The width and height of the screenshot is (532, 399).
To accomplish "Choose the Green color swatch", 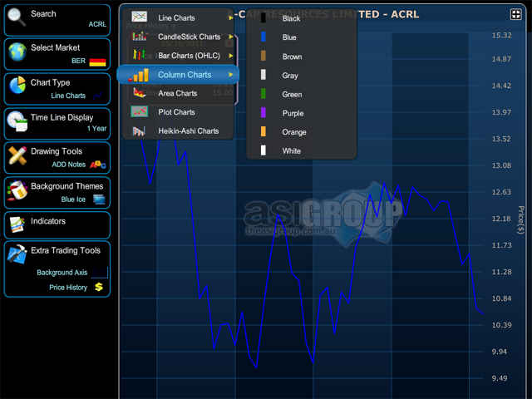I will (263, 94).
